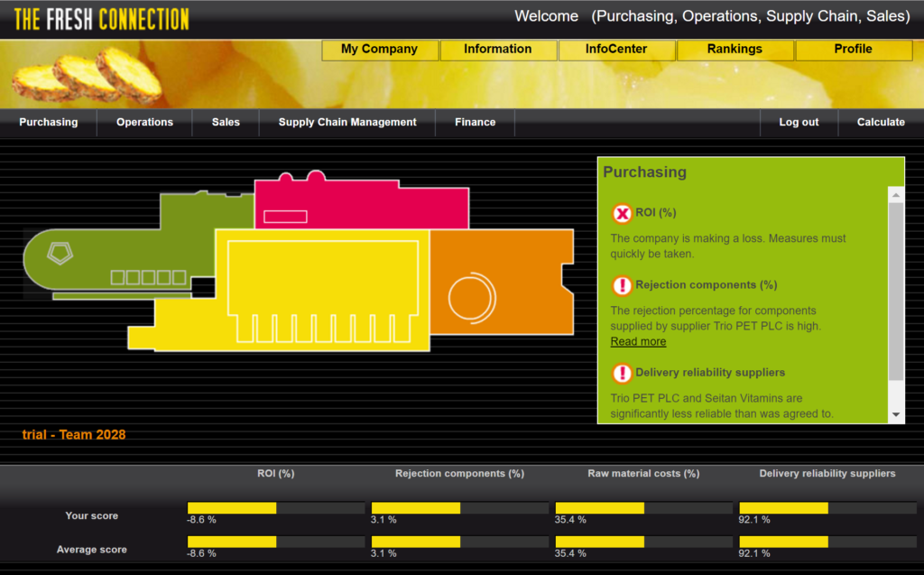This screenshot has height=575, width=924.
Task: Click the circular icon in the orange building
Action: coord(472,295)
